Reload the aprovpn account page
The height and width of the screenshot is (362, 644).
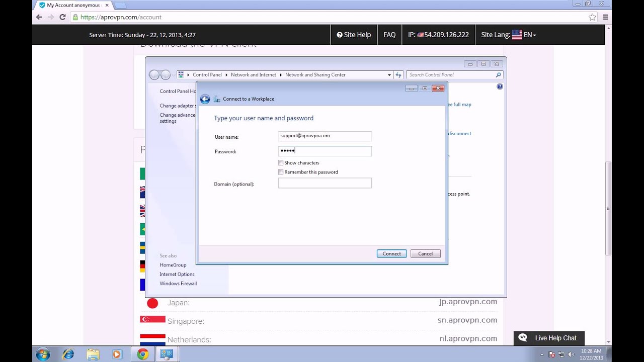click(x=62, y=17)
